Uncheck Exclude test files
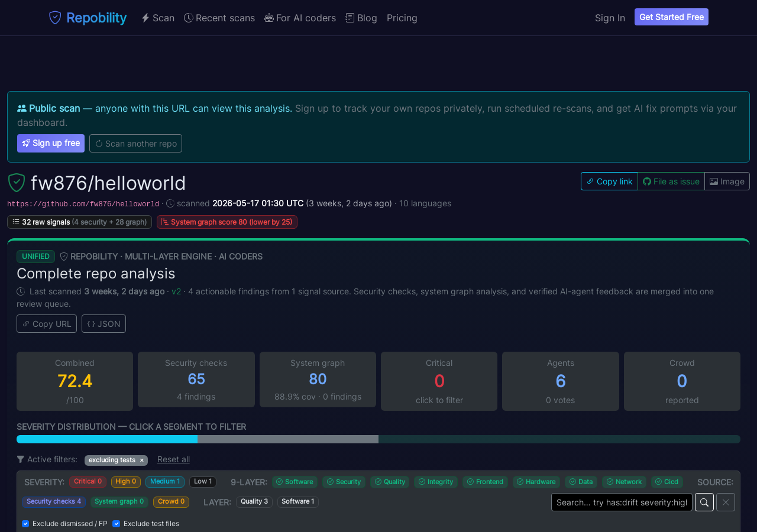Image resolution: width=757 pixels, height=532 pixels. click(x=116, y=524)
